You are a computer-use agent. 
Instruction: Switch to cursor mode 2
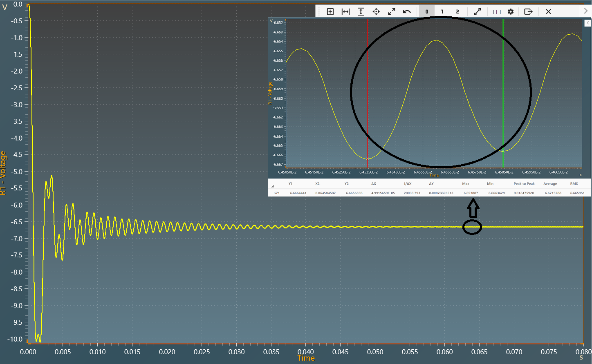(x=457, y=11)
